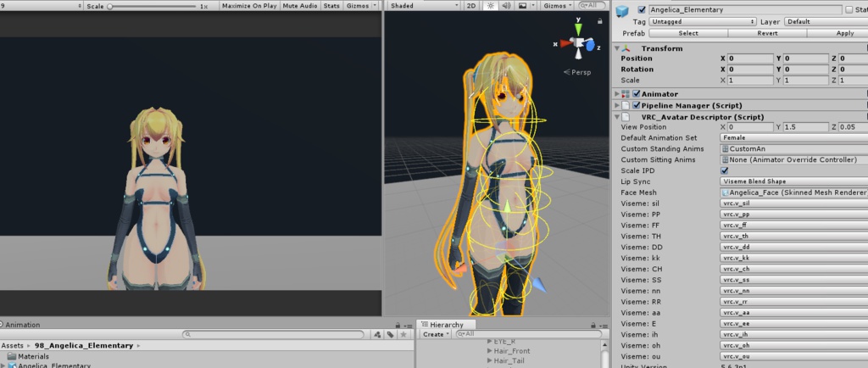Screen dimensions: 868x368
Task: Toggle scene effects image icon
Action: tap(522, 6)
